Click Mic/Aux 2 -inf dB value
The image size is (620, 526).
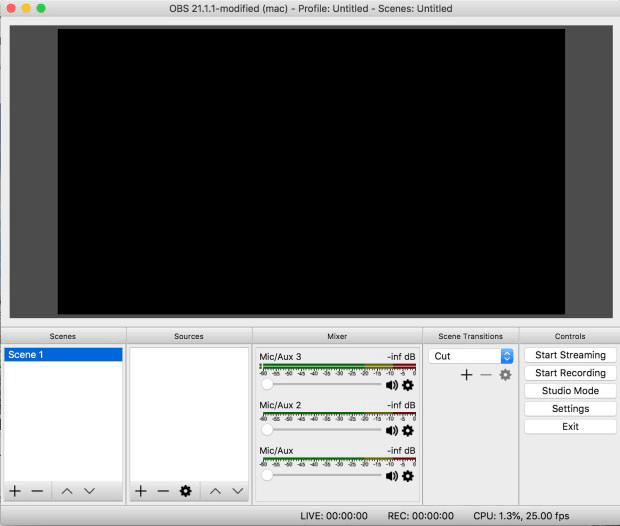(401, 405)
